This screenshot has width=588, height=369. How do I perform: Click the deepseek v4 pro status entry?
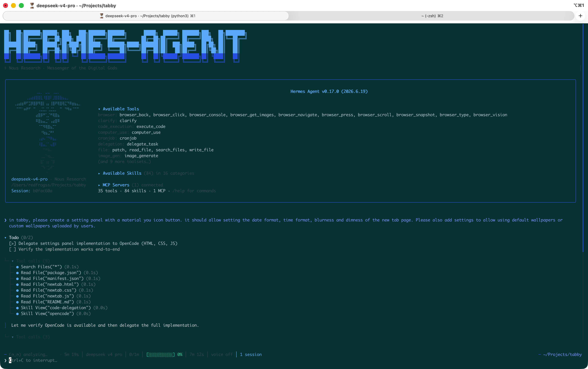click(x=104, y=355)
